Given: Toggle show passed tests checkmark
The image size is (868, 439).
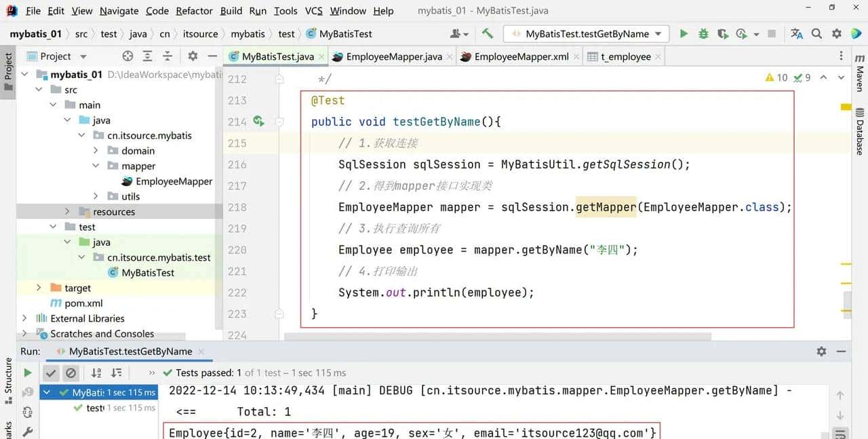Looking at the screenshot, I should click(x=51, y=373).
